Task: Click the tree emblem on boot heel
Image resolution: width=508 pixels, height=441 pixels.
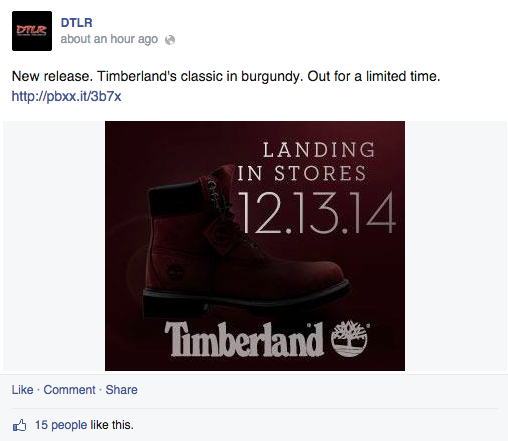Action: coord(175,272)
